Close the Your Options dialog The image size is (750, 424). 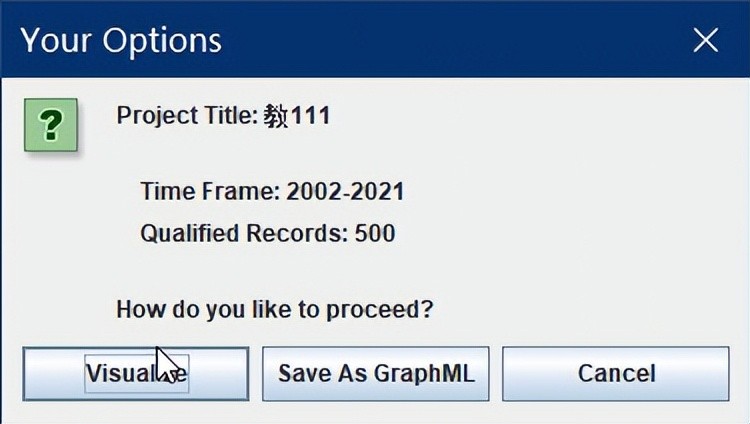pyautogui.click(x=706, y=40)
